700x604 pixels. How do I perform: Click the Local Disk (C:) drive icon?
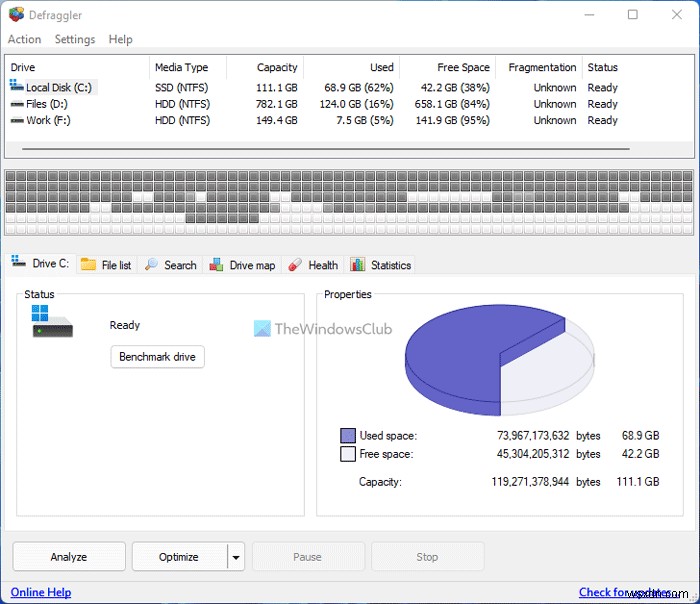point(17,86)
